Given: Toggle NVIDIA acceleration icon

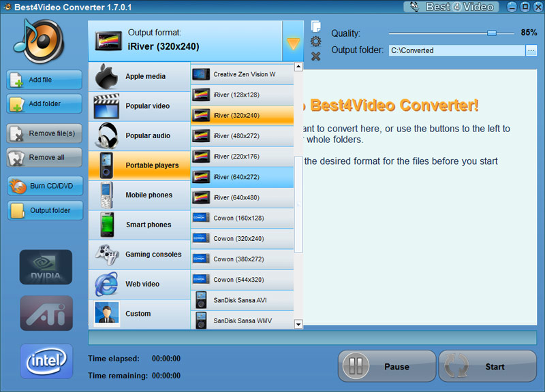Looking at the screenshot, I should 46,267.
